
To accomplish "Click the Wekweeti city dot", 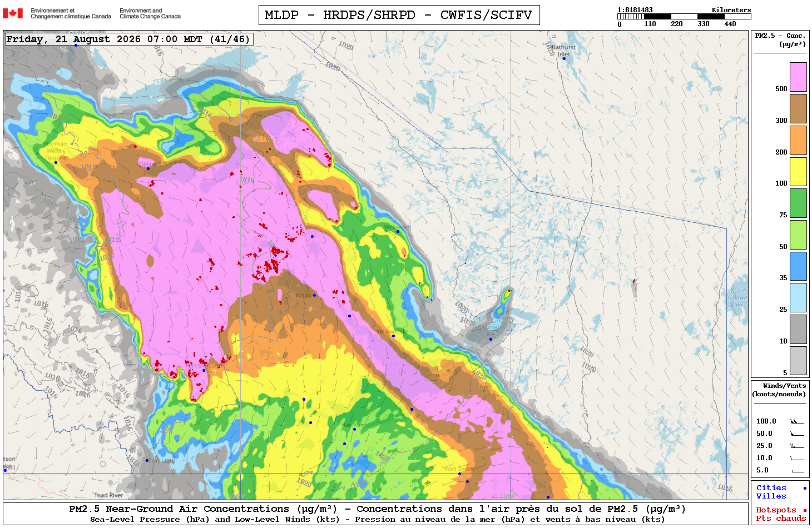I will (398, 231).
